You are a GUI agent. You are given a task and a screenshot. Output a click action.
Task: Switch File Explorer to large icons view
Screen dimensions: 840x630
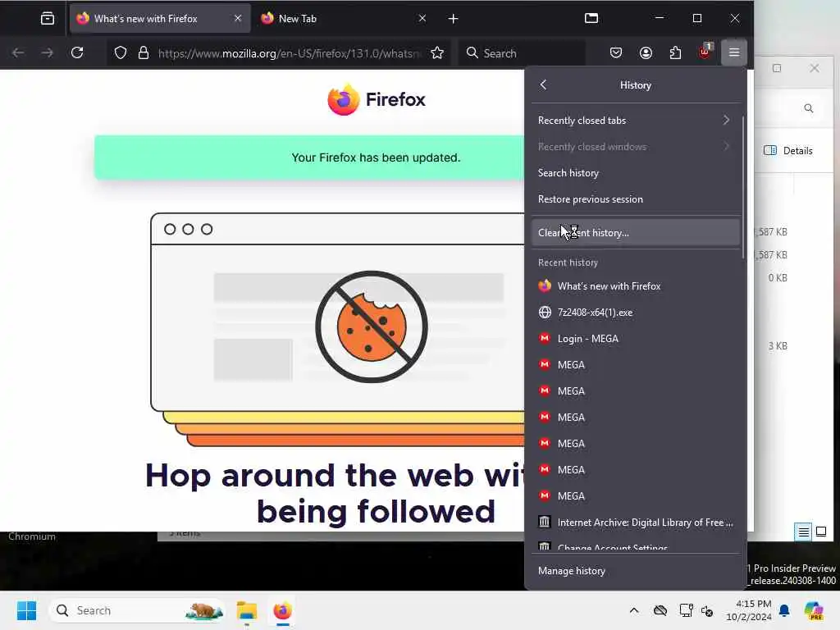coord(820,532)
